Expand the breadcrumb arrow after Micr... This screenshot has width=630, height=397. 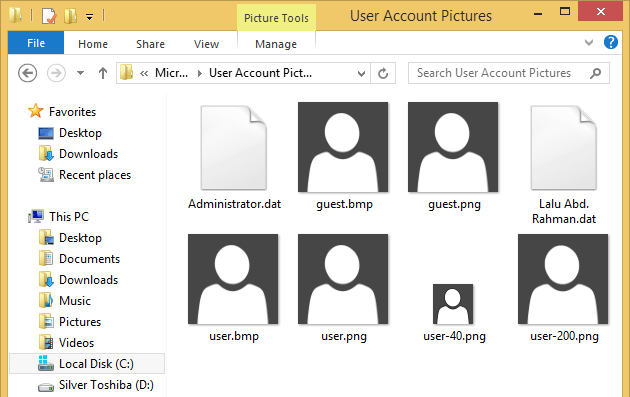[x=199, y=73]
